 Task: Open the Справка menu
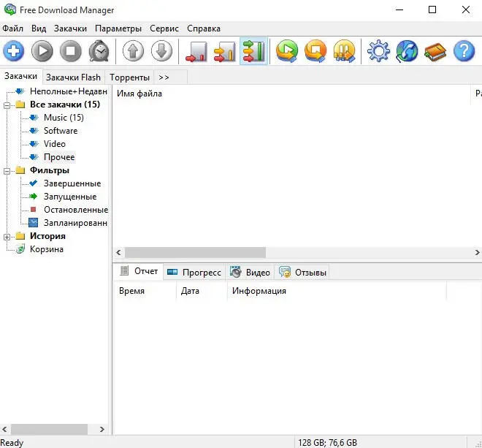pos(204,29)
